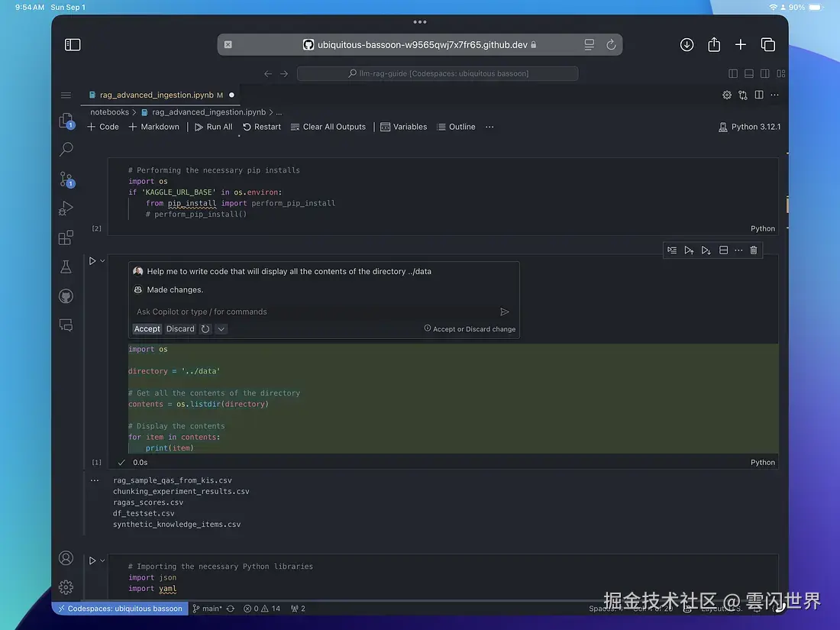Run the imports cell at bottom
840x630 pixels.
click(92, 561)
